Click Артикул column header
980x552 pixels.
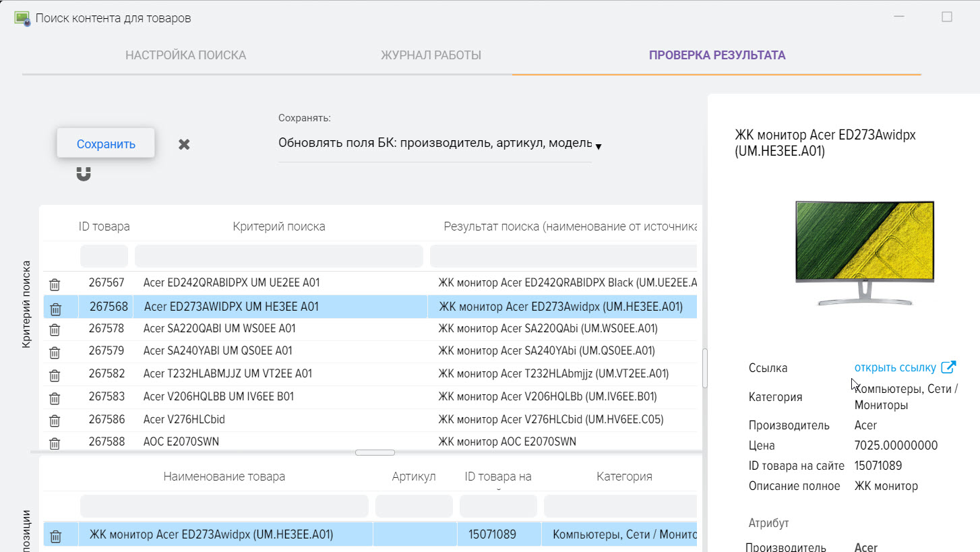[x=414, y=477]
